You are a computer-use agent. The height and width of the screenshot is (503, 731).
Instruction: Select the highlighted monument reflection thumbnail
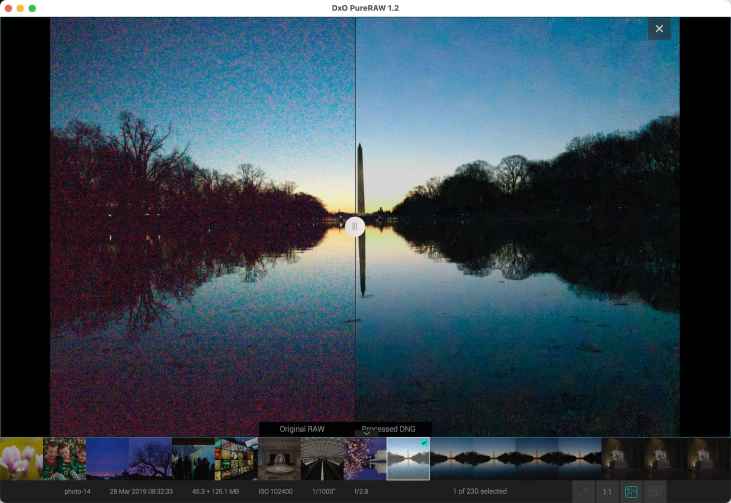click(x=408, y=459)
